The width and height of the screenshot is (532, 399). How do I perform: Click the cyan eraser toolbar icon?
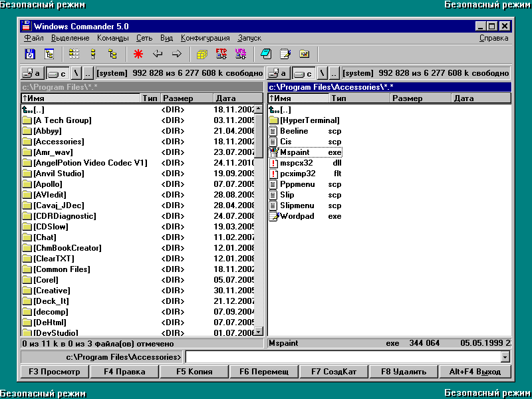click(266, 54)
